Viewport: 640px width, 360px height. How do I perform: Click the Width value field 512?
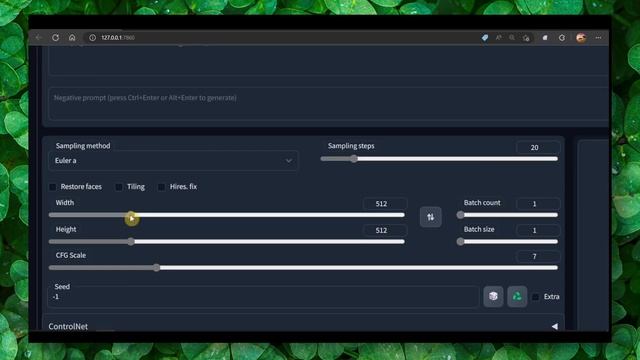tap(384, 204)
